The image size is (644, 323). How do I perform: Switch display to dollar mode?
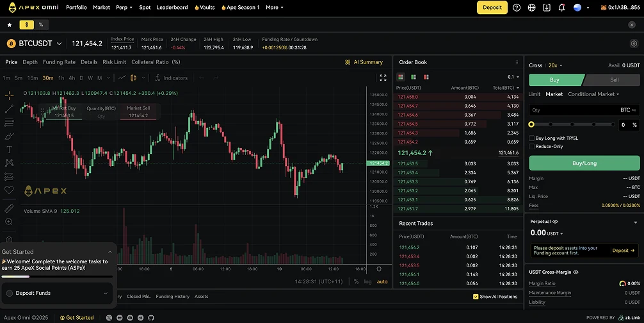pos(27,24)
